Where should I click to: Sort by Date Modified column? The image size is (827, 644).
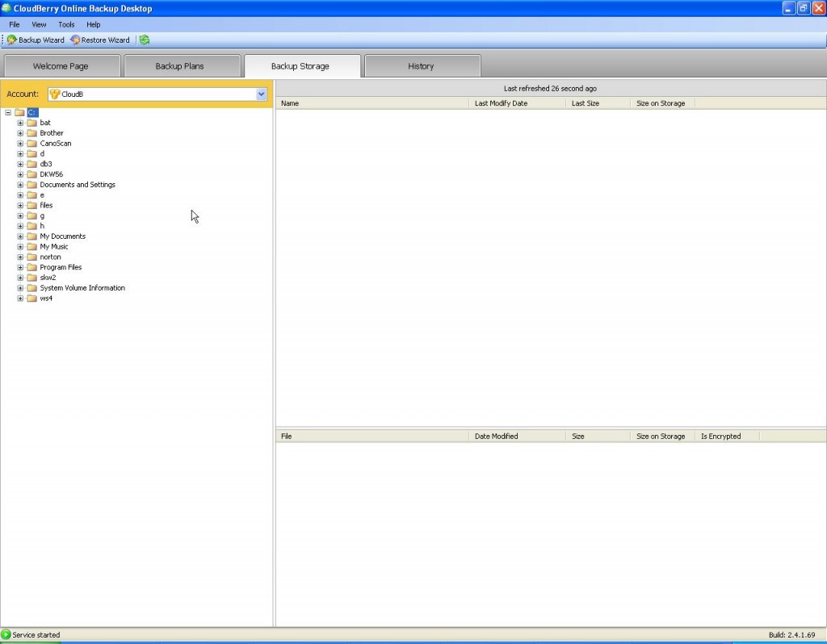[x=518, y=437]
